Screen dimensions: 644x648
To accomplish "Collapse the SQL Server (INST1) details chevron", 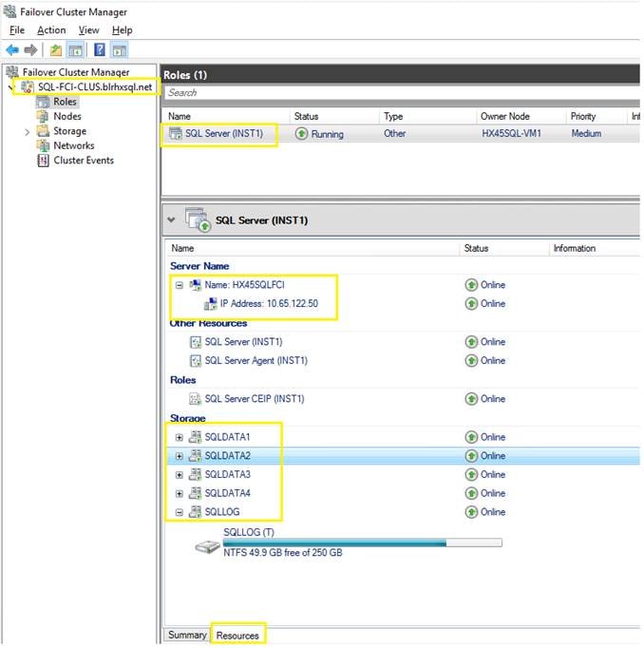I will pyautogui.click(x=171, y=219).
